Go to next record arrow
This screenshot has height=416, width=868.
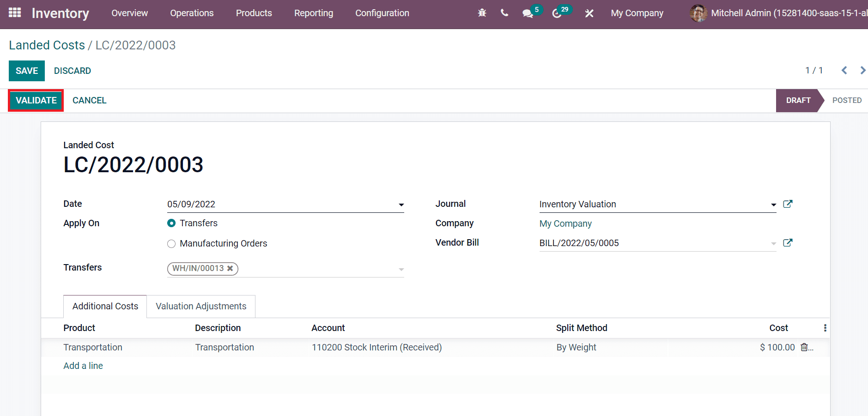[862, 70]
